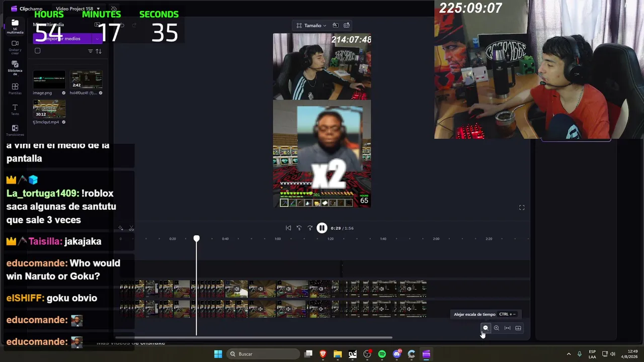Image resolution: width=644 pixels, height=362 pixels.
Task: Enter fullscreen preview mode
Action: point(522,208)
